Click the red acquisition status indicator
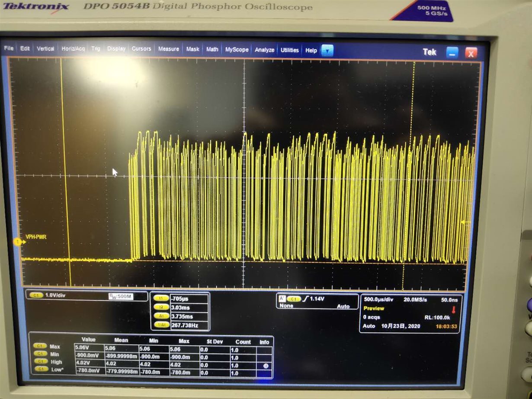This screenshot has height=399, width=532. point(454,310)
